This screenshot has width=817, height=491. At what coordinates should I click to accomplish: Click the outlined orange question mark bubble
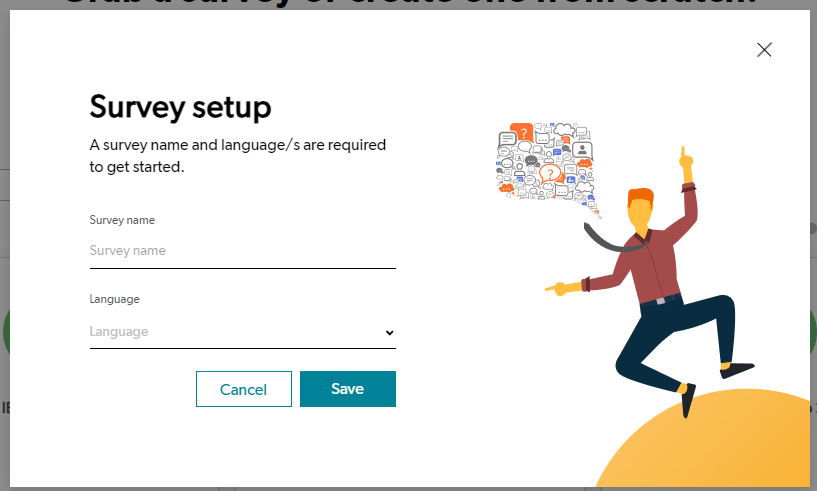click(548, 173)
